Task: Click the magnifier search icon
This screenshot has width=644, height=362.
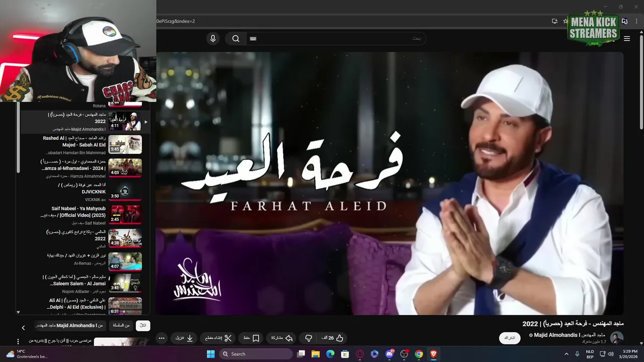Action: pos(235,39)
